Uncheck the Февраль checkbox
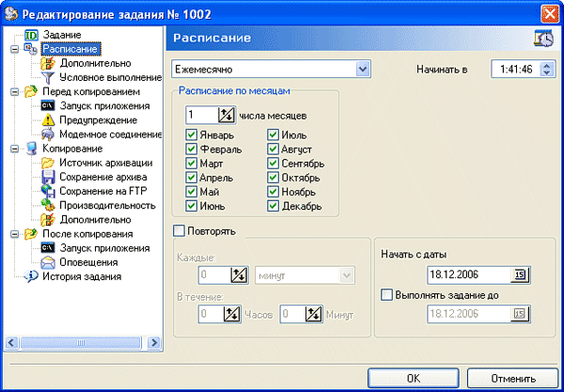Viewport: 564px width, 392px height. [191, 149]
